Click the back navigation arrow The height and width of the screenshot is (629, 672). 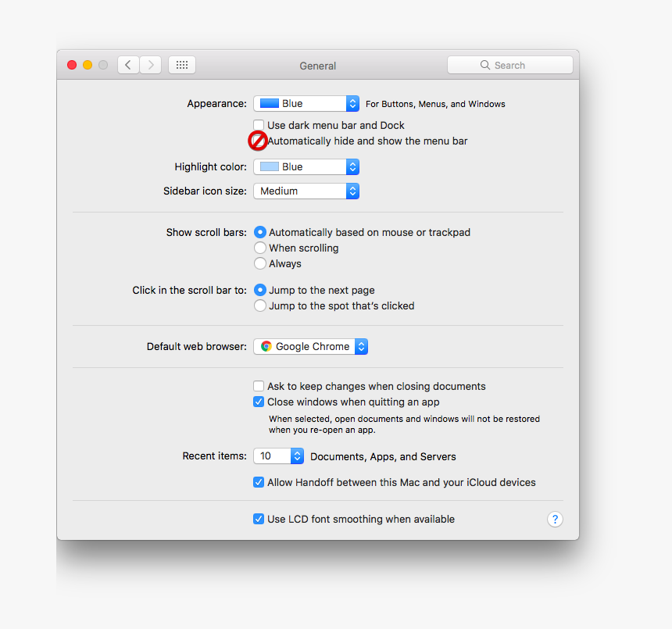click(127, 64)
